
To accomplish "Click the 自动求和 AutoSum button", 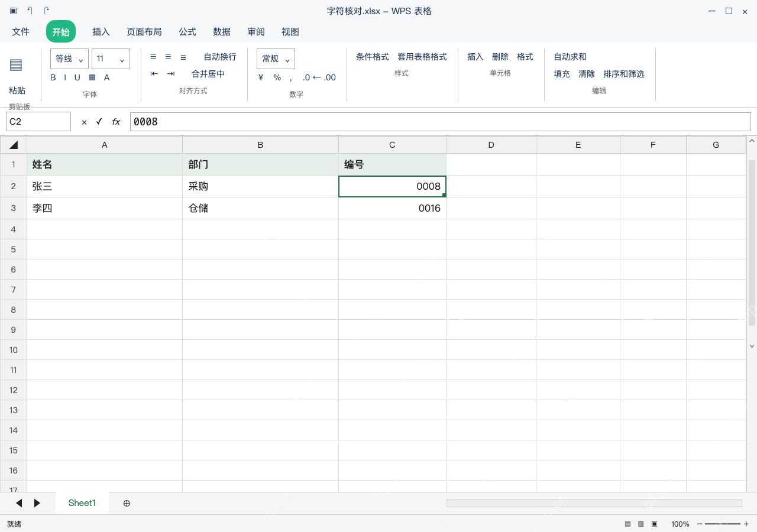I will 570,57.
